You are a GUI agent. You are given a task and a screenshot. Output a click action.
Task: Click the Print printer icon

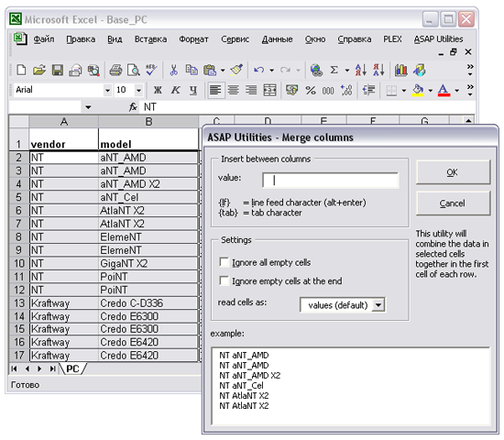click(115, 70)
